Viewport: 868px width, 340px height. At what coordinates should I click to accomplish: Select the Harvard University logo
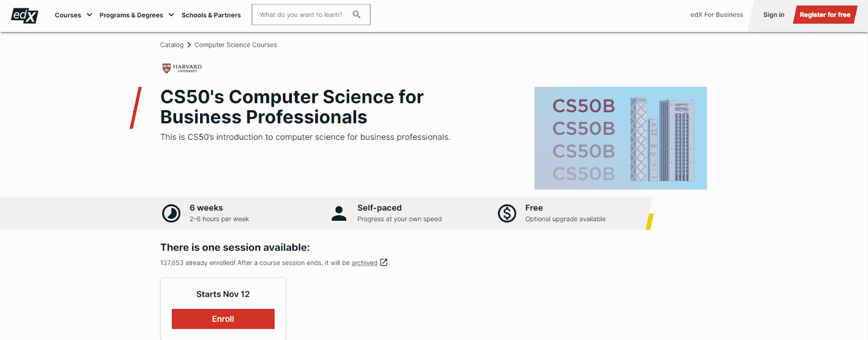point(180,68)
